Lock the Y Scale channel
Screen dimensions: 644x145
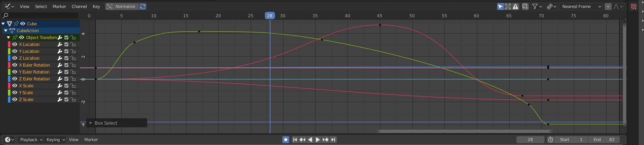[73, 93]
